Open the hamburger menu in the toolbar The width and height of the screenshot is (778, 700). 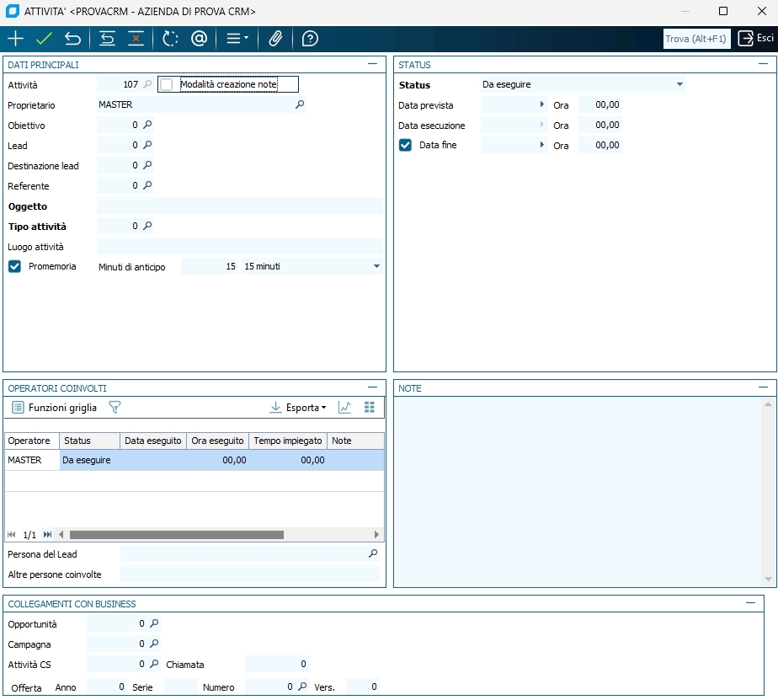[237, 39]
